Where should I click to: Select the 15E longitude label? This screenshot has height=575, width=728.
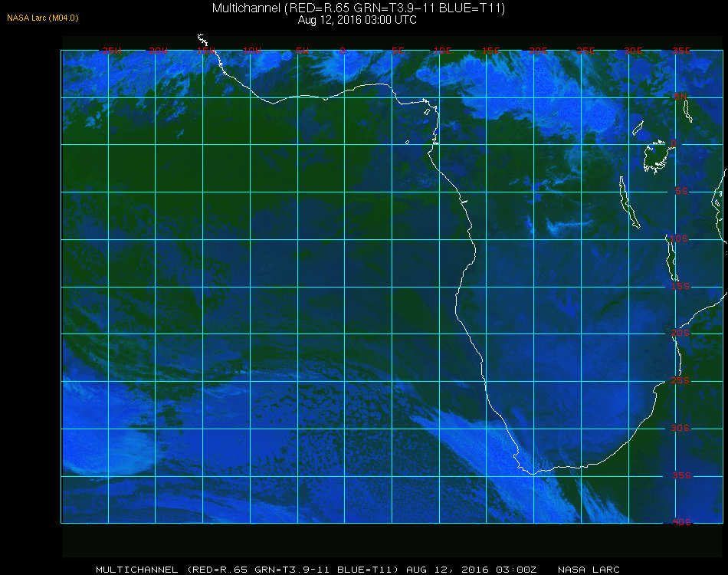pos(490,51)
